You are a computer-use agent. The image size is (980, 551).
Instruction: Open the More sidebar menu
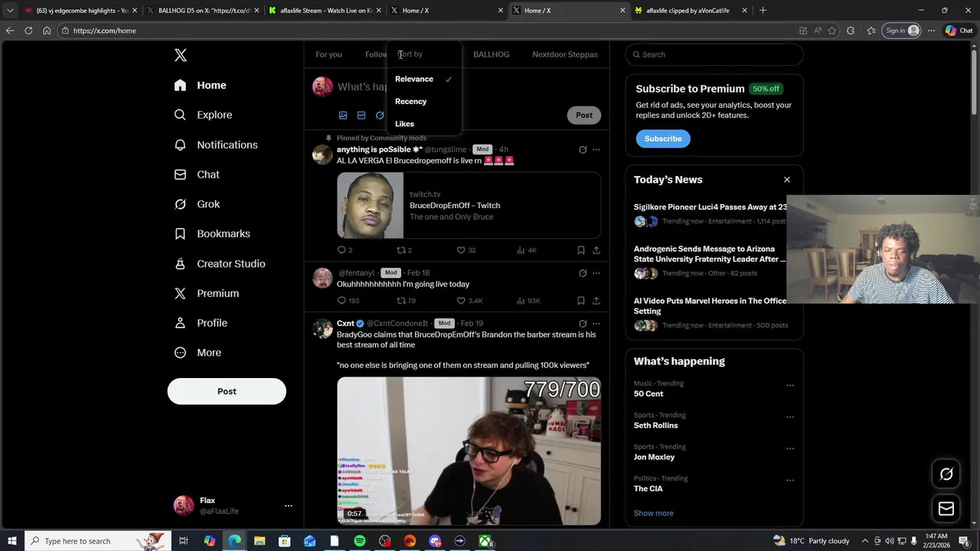(x=198, y=353)
